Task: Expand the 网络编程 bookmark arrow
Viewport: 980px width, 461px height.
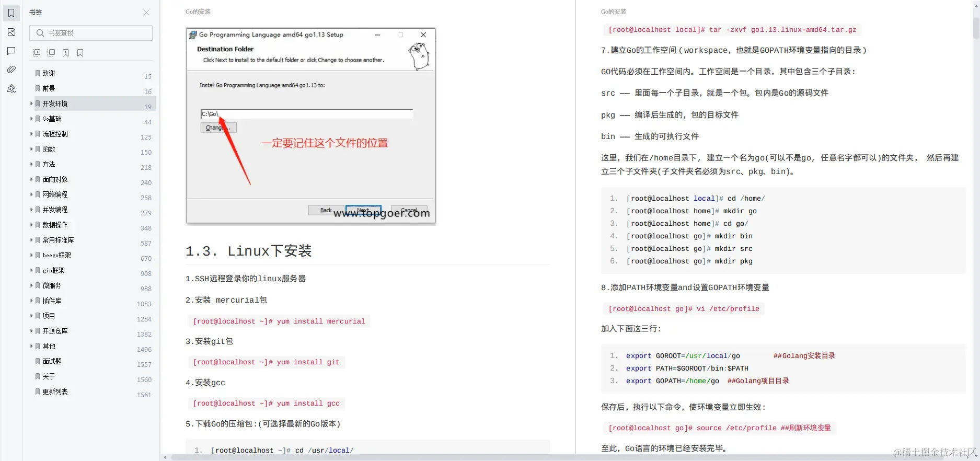Action: tap(31, 194)
